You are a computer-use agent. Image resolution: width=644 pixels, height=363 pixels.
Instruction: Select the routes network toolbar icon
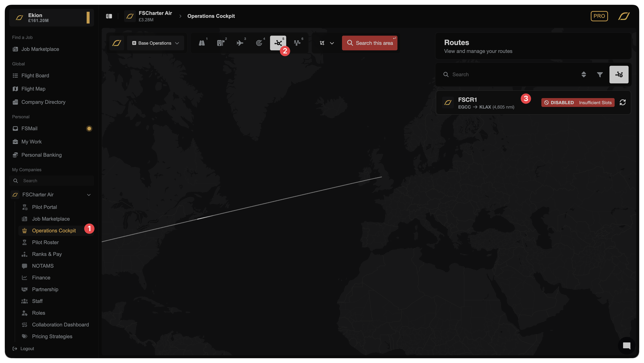click(x=278, y=43)
